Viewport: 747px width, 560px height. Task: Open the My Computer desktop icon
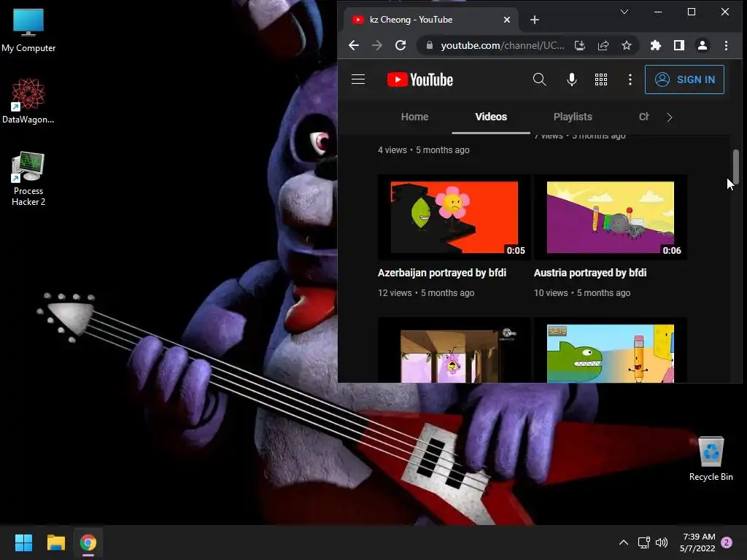click(28, 30)
